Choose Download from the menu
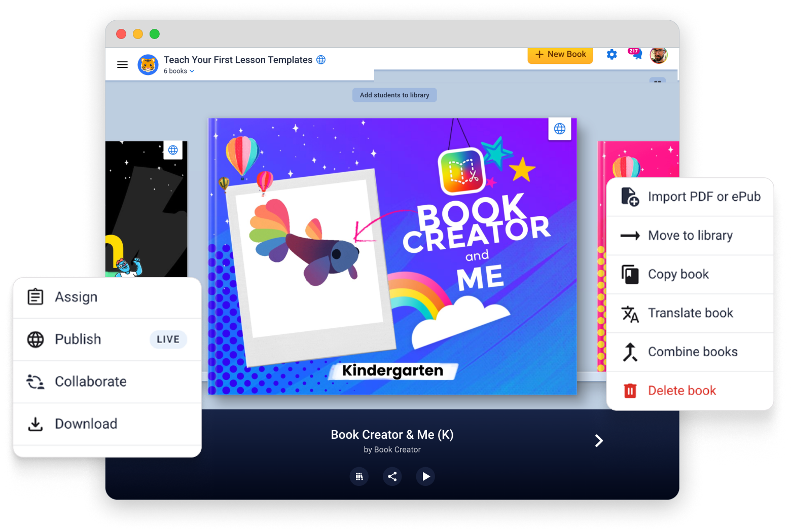791x532 pixels. point(107,424)
